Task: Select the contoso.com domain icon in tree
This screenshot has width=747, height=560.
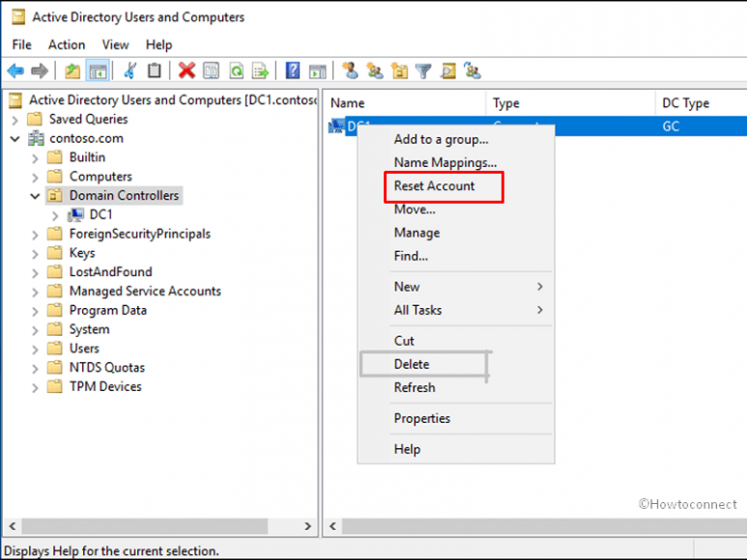Action: tap(36, 138)
